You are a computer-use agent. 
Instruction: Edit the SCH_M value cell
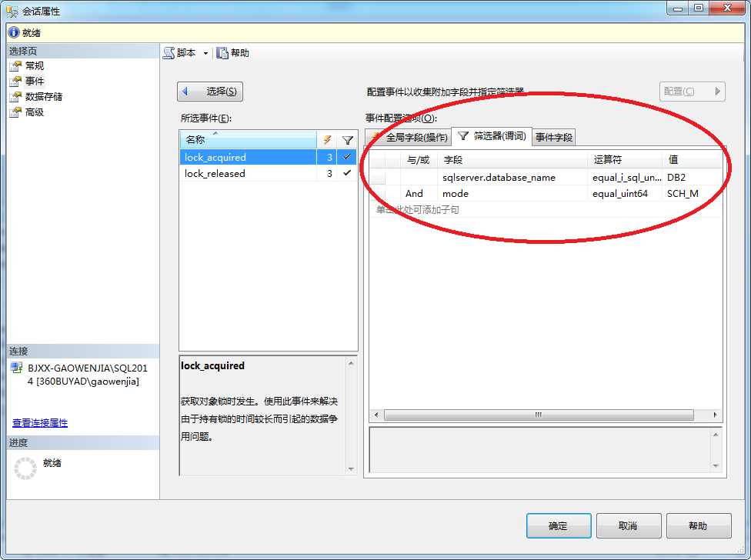(x=692, y=193)
